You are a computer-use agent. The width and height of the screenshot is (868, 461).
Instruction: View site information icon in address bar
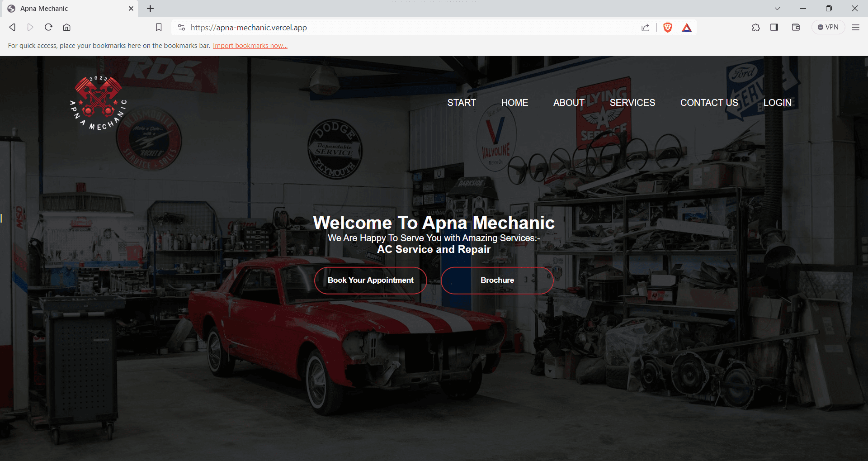[x=181, y=28]
